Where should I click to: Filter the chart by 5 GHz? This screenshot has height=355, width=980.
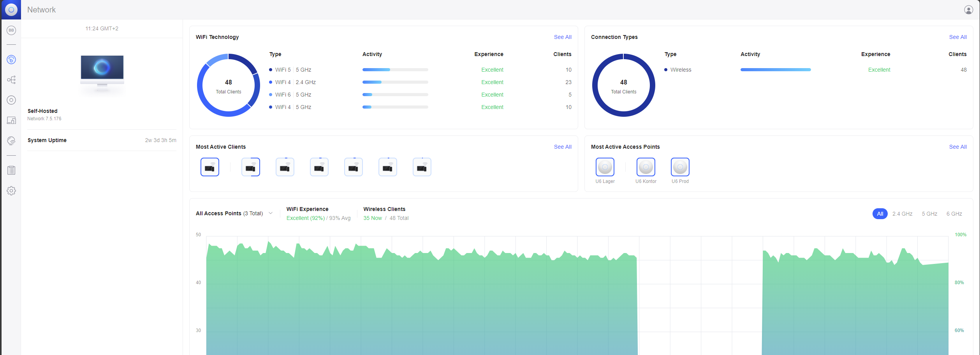929,214
